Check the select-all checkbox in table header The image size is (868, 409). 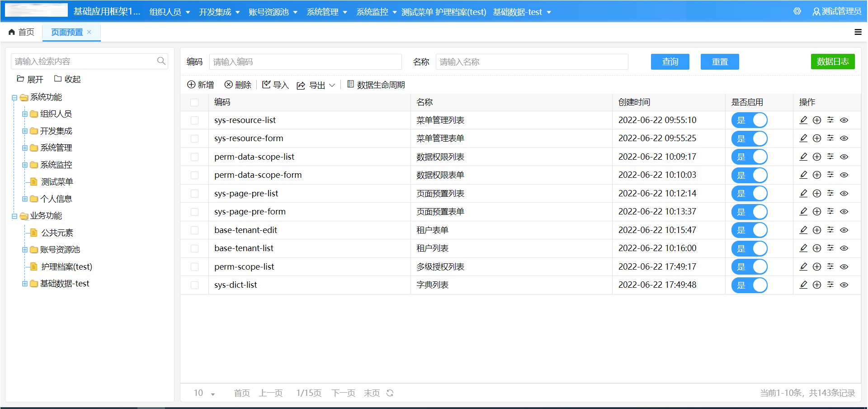coord(195,102)
